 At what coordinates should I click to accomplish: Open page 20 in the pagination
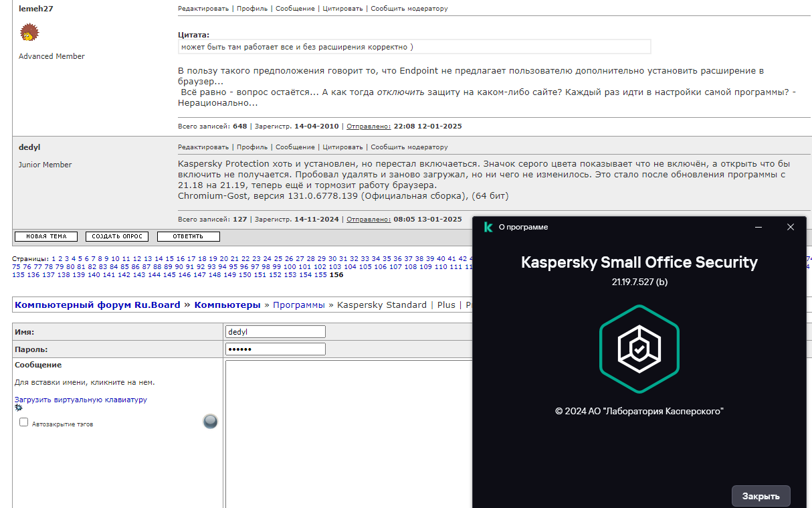224,258
